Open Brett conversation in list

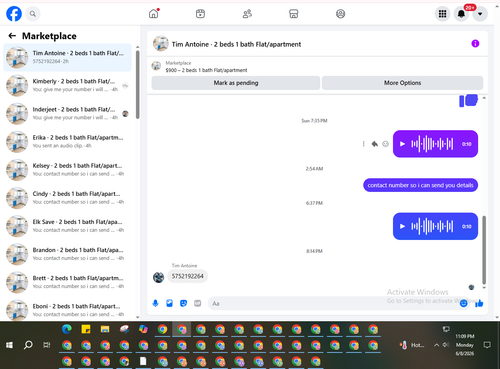(x=67, y=282)
